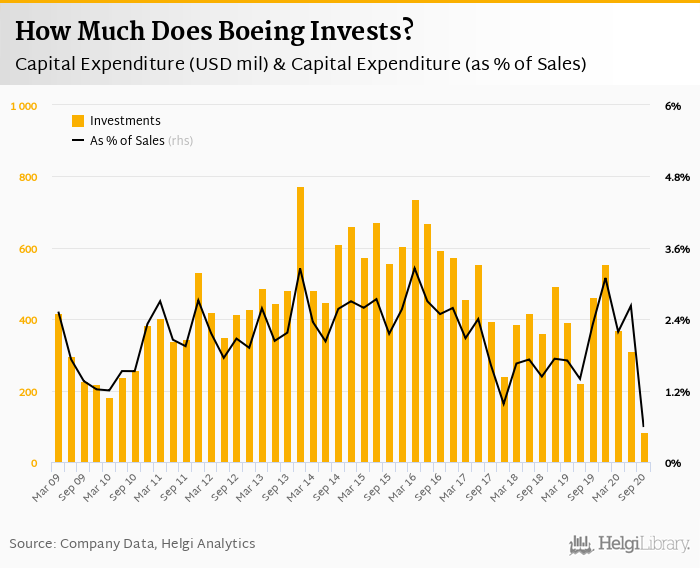Click the first bar above Mar 09
The height and width of the screenshot is (568, 700).
coord(59,388)
